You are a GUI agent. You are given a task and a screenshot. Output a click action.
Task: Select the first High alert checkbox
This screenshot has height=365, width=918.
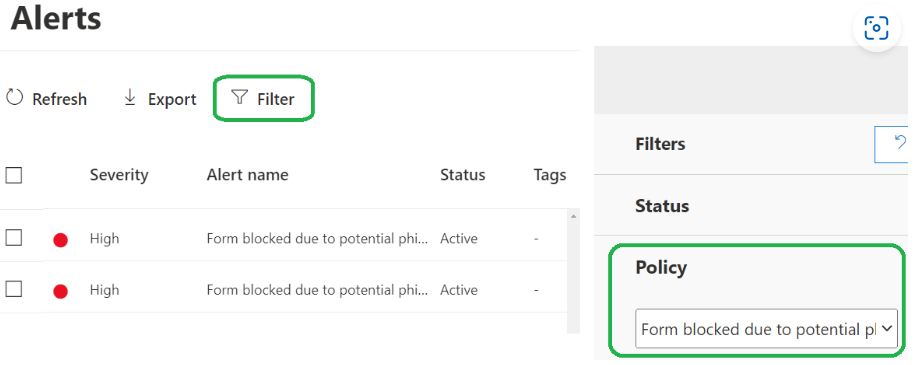(13, 238)
